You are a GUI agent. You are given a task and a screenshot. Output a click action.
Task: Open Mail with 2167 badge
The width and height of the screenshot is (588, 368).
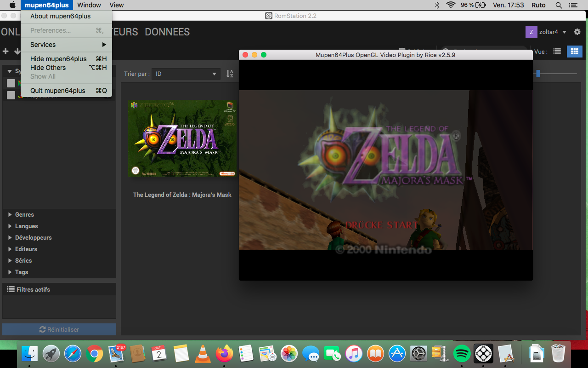coord(116,353)
